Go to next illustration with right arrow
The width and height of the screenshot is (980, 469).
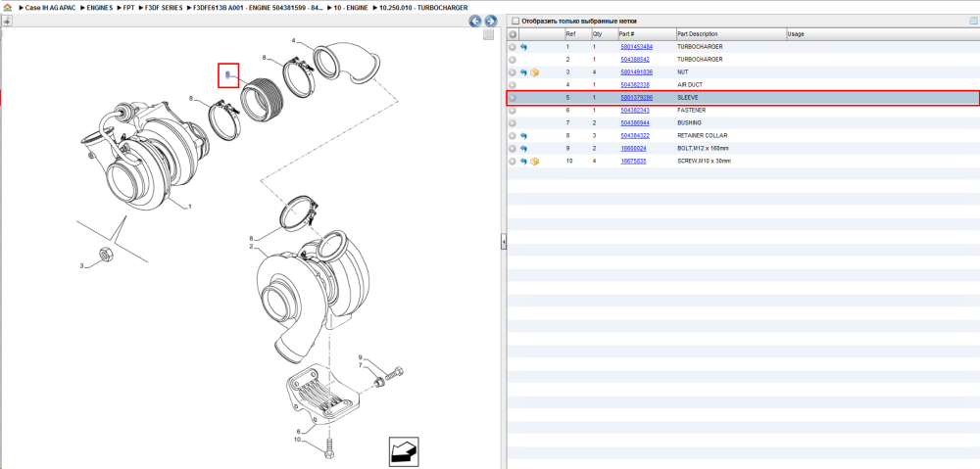pos(491,22)
